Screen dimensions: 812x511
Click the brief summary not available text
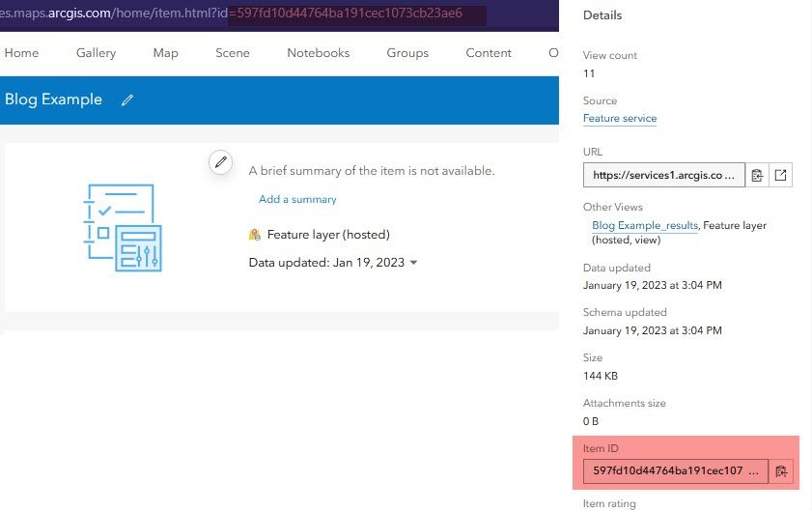click(x=372, y=171)
